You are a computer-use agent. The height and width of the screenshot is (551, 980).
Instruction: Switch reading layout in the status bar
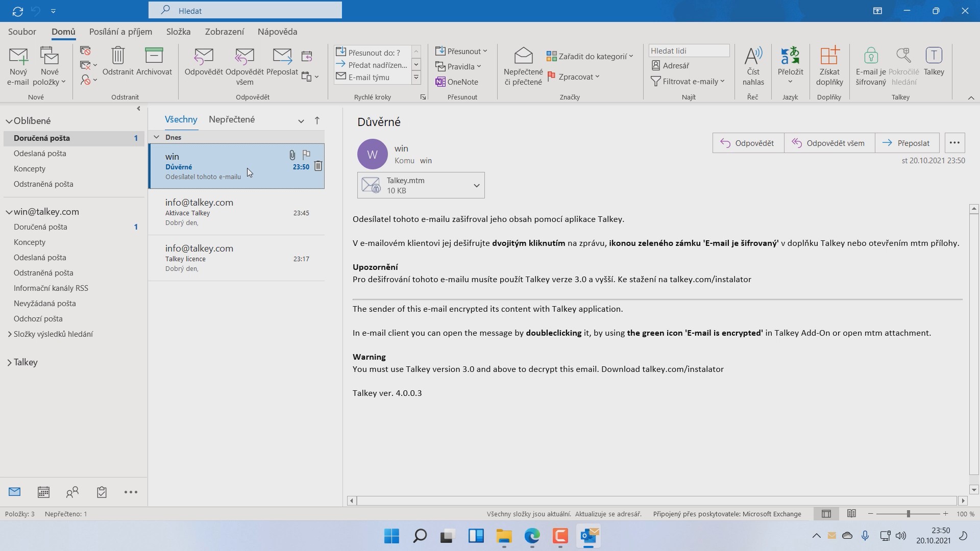pyautogui.click(x=851, y=514)
